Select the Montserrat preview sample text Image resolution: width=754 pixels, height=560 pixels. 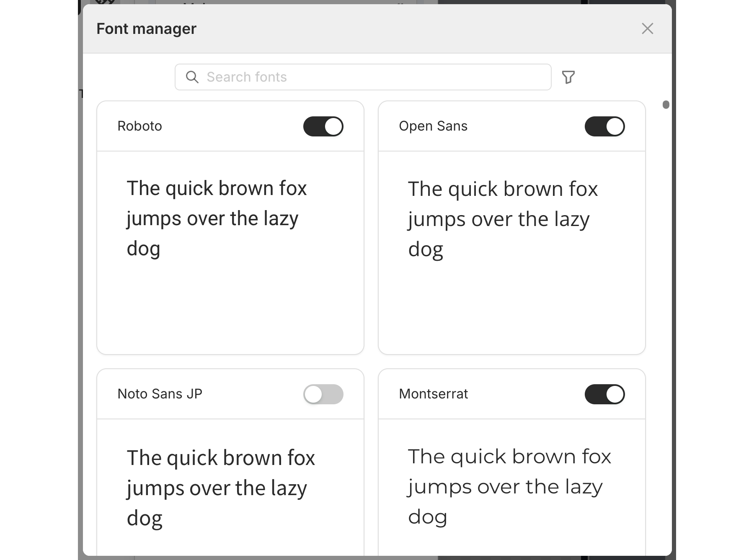[x=509, y=486]
